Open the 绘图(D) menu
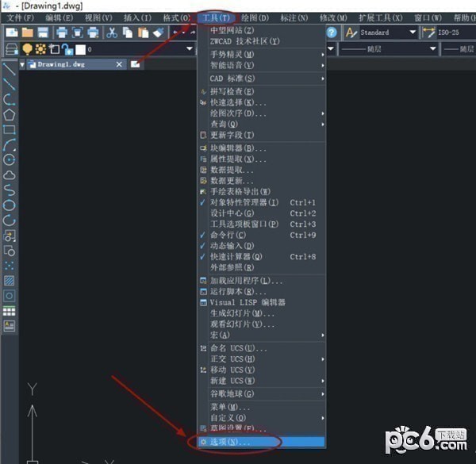Viewport: 476px width, 464px height. click(x=255, y=18)
